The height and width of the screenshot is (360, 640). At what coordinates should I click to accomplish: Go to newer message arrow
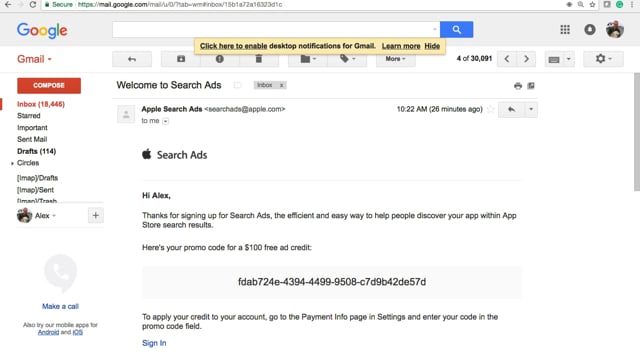(x=507, y=59)
